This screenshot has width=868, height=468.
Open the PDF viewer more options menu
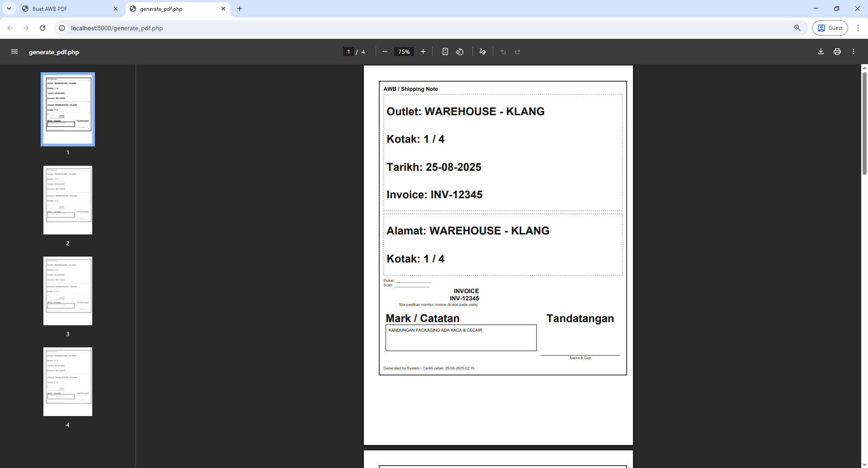854,51
